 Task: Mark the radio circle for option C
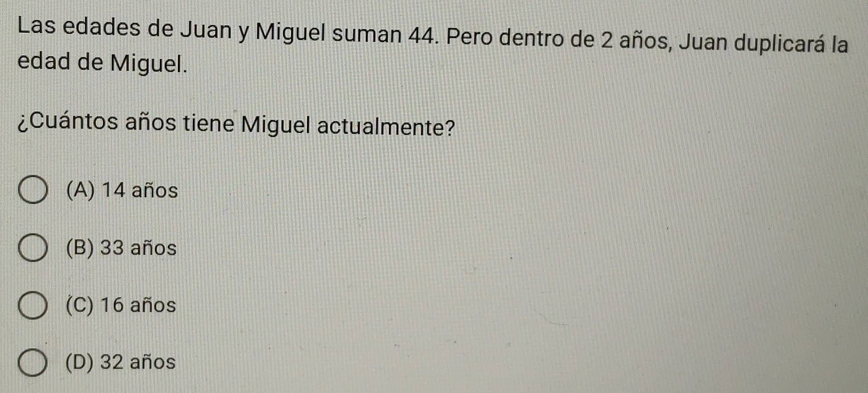33,307
